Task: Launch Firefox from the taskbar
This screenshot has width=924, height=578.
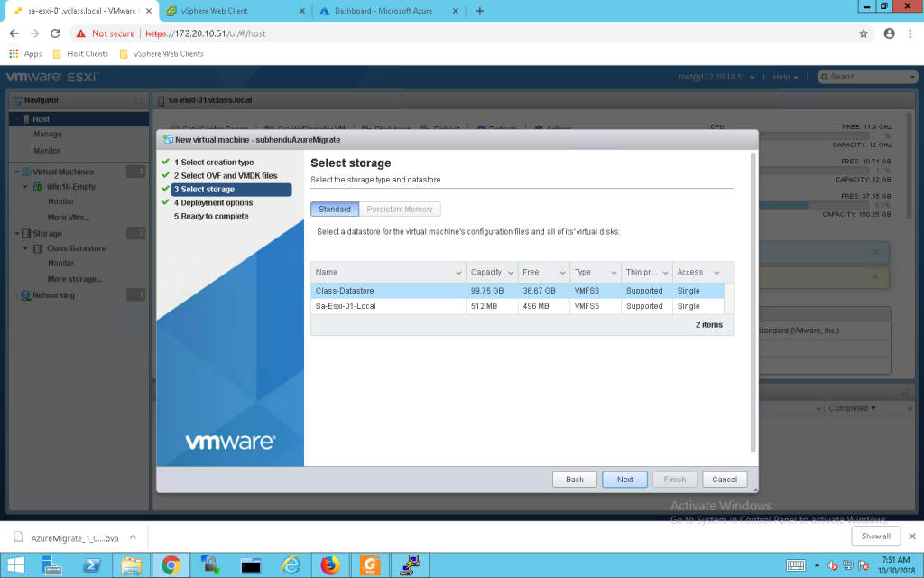Action: tap(330, 565)
